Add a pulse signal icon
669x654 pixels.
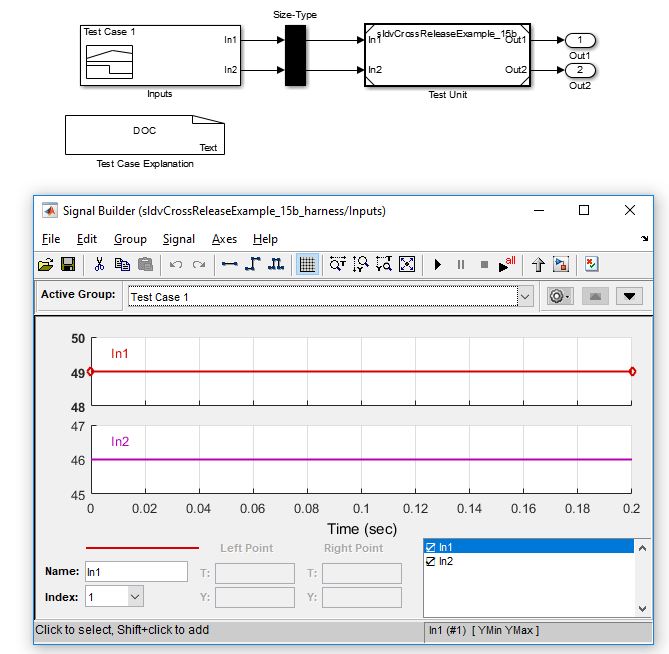click(x=276, y=265)
